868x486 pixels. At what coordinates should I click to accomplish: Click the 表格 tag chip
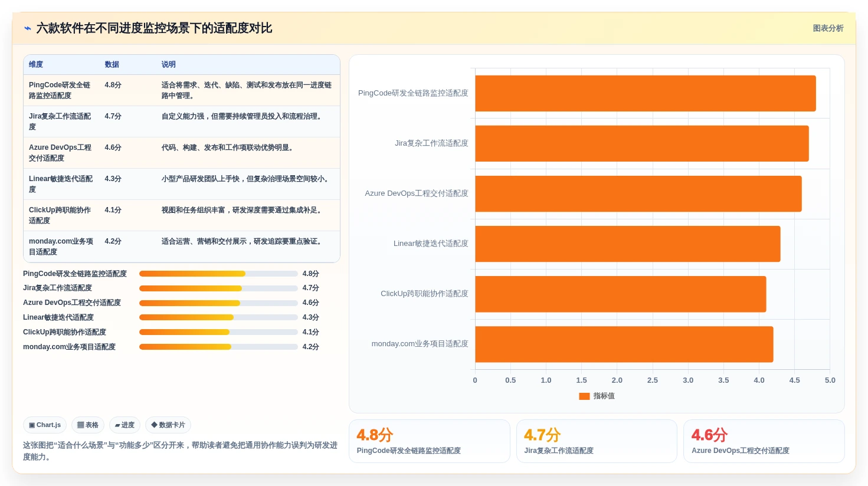[88, 425]
